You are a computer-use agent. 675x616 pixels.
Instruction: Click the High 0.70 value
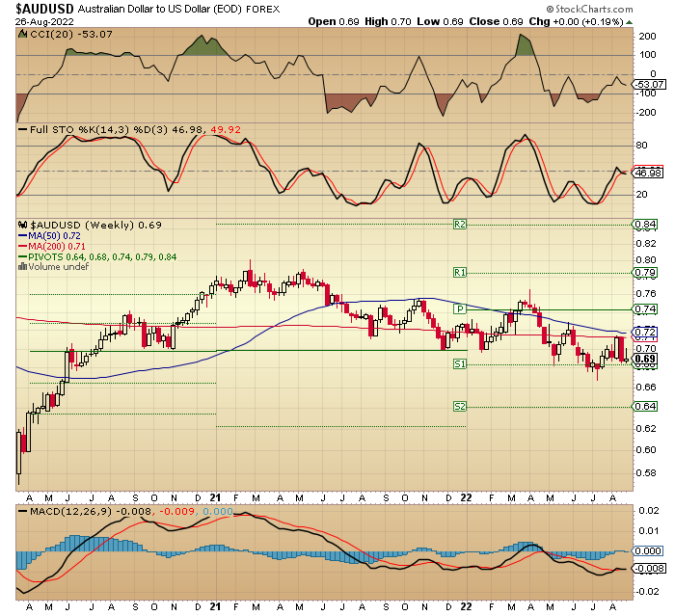pyautogui.click(x=388, y=21)
